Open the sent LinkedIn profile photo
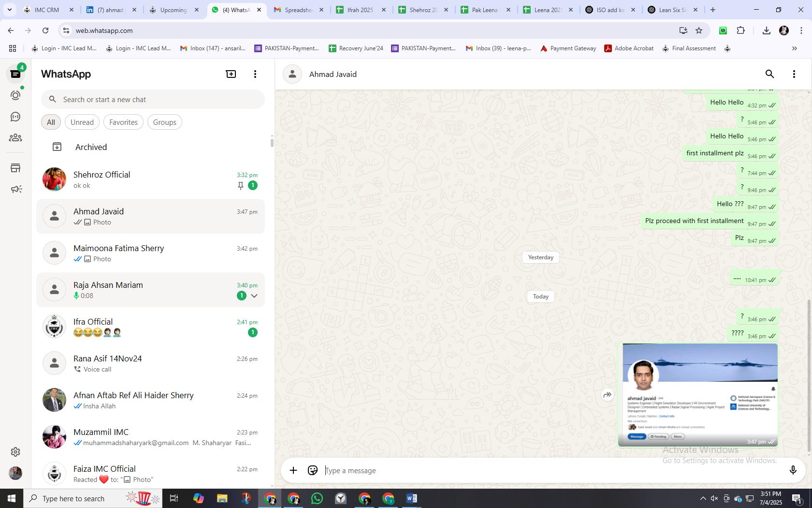The image size is (812, 508). pyautogui.click(x=700, y=394)
